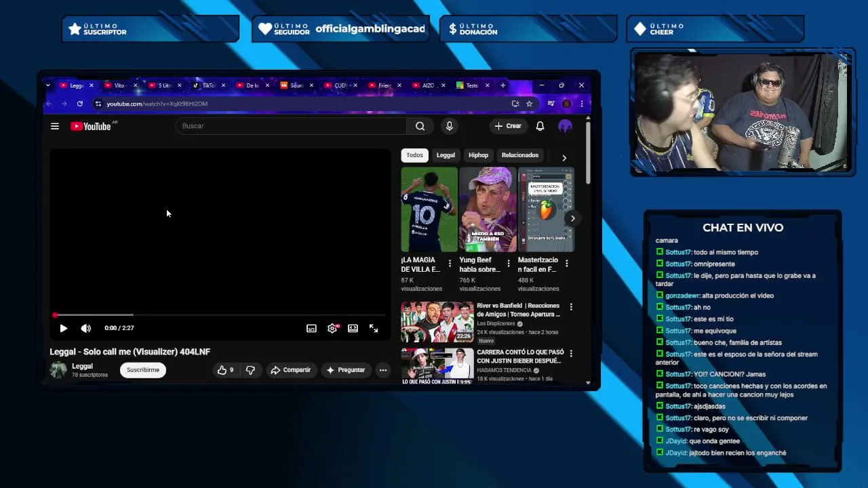Screen dimensions: 868x488
Task: Click the search magnifier button
Action: click(420, 126)
